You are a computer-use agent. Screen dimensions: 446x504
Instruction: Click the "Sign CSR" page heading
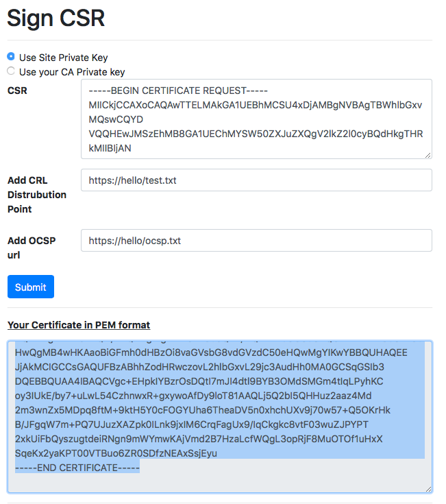click(56, 18)
